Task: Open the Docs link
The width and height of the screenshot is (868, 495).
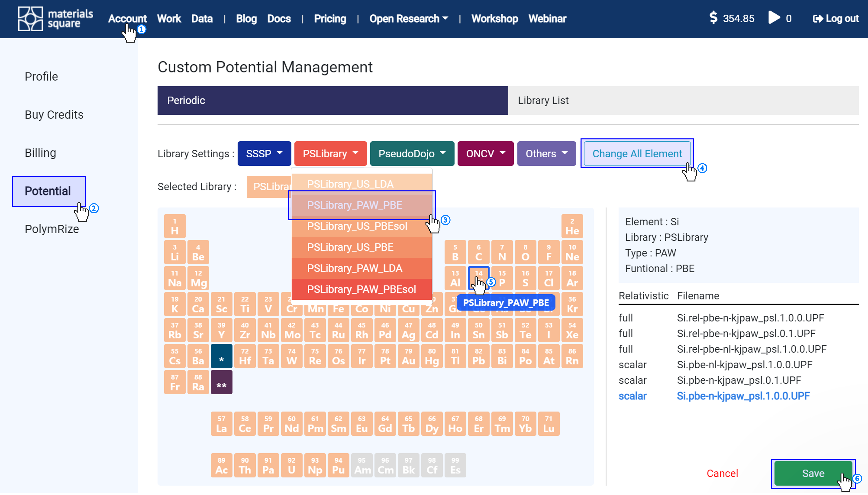Action: click(x=279, y=18)
